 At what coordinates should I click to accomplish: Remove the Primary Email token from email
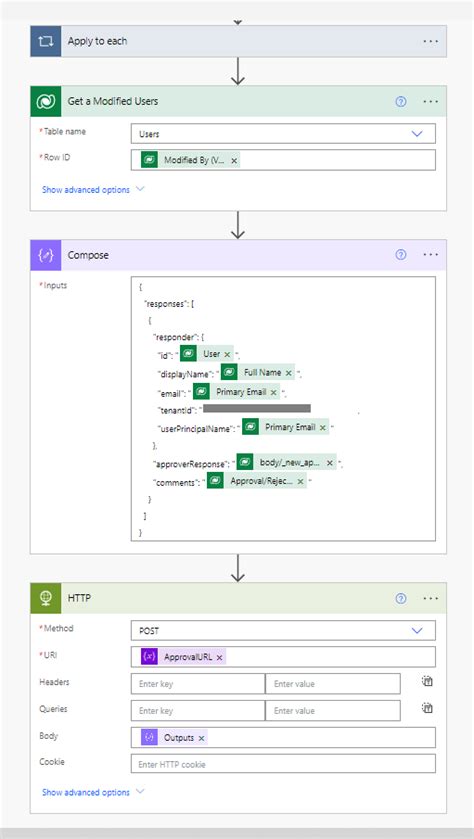(x=273, y=392)
